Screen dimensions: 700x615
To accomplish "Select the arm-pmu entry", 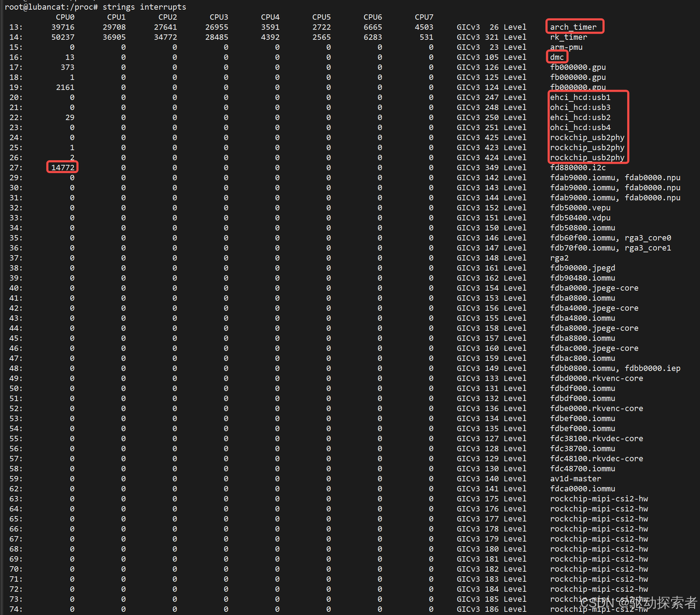I will click(565, 47).
